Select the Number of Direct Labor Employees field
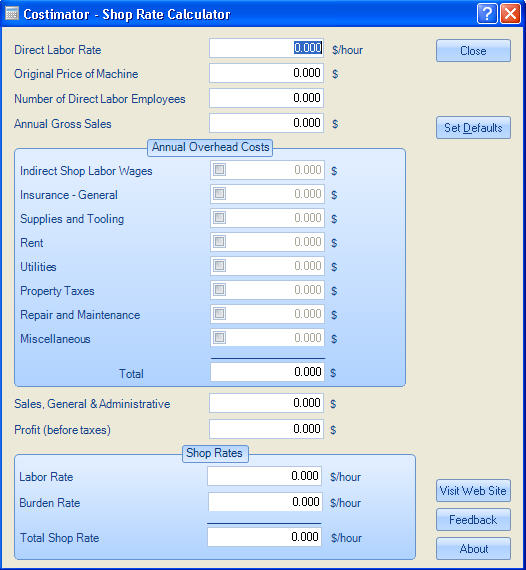Viewport: 526px width, 570px height. [266, 98]
